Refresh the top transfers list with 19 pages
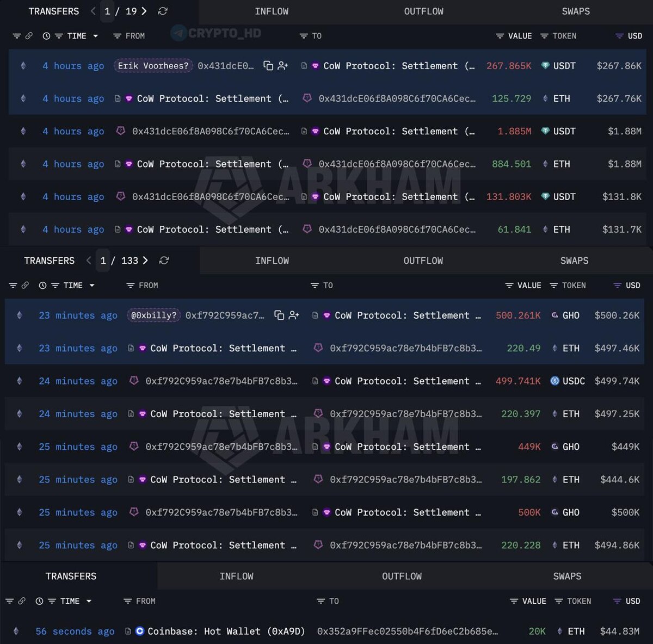The image size is (653, 644). [x=163, y=11]
